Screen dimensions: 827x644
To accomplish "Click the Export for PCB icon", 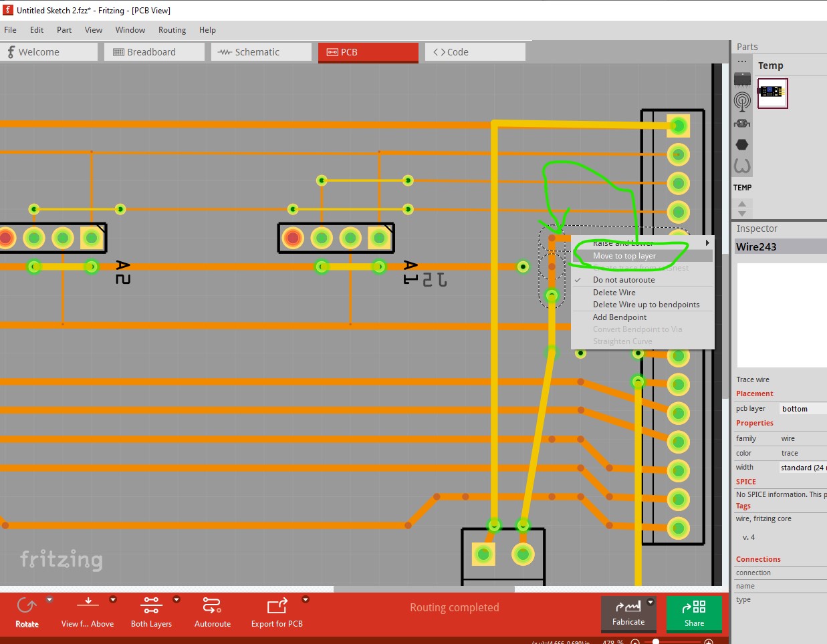I will pyautogui.click(x=277, y=606).
